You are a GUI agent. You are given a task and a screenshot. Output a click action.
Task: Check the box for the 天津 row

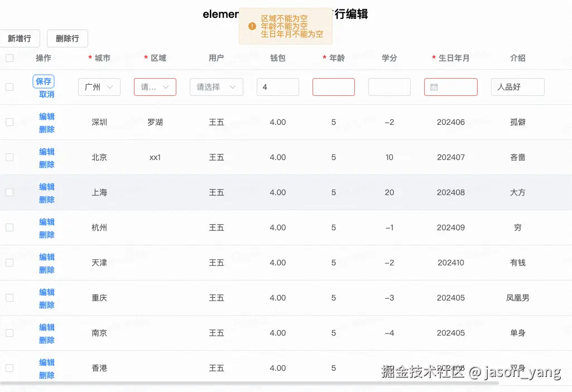(9, 263)
